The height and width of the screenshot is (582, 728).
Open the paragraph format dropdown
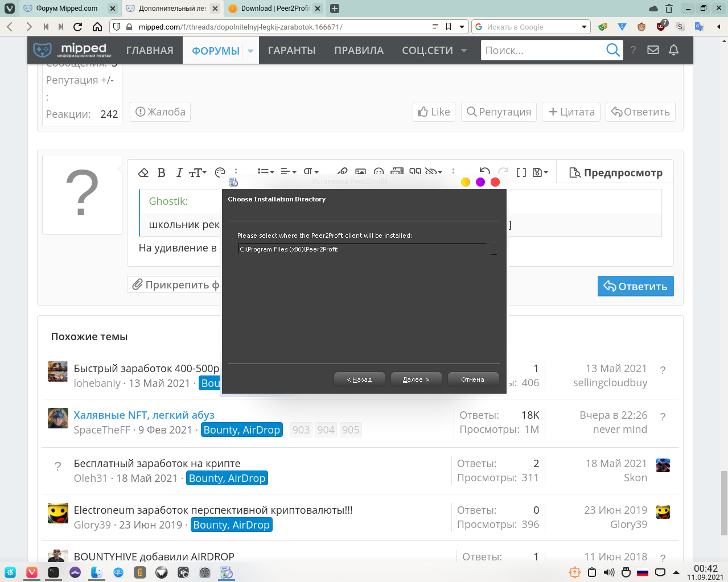[311, 172]
